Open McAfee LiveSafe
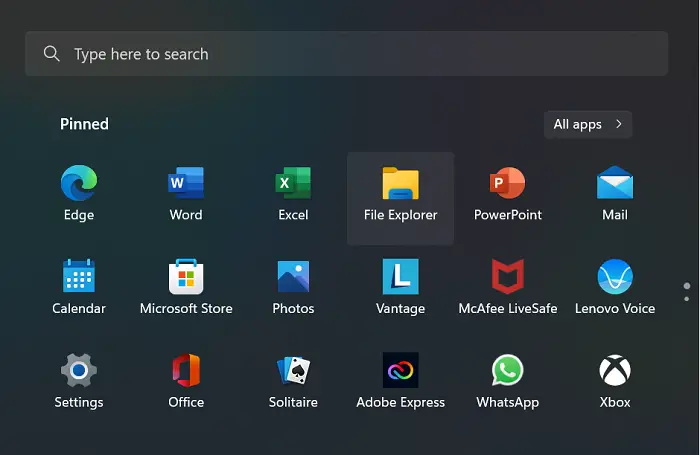700x455 pixels. tap(508, 276)
